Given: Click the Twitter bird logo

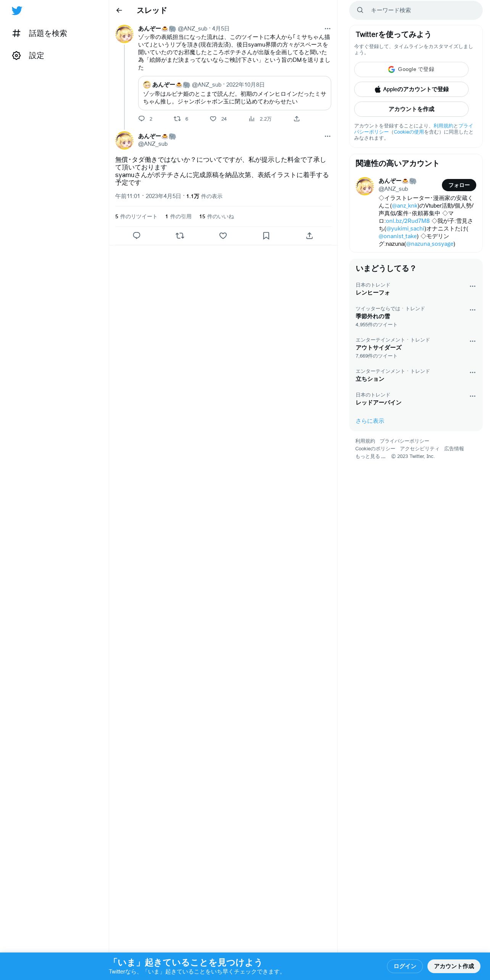Looking at the screenshot, I should click(x=17, y=11).
